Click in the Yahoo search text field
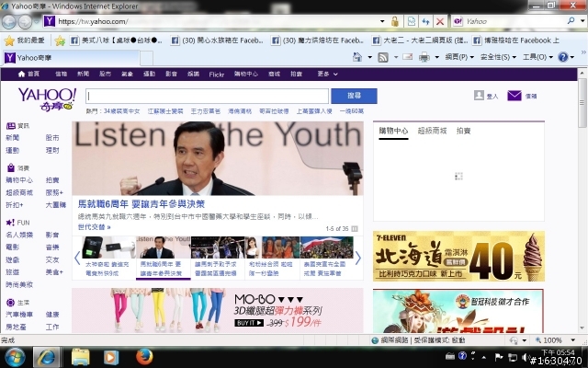Viewport: 588px width, 368px height. [x=207, y=96]
